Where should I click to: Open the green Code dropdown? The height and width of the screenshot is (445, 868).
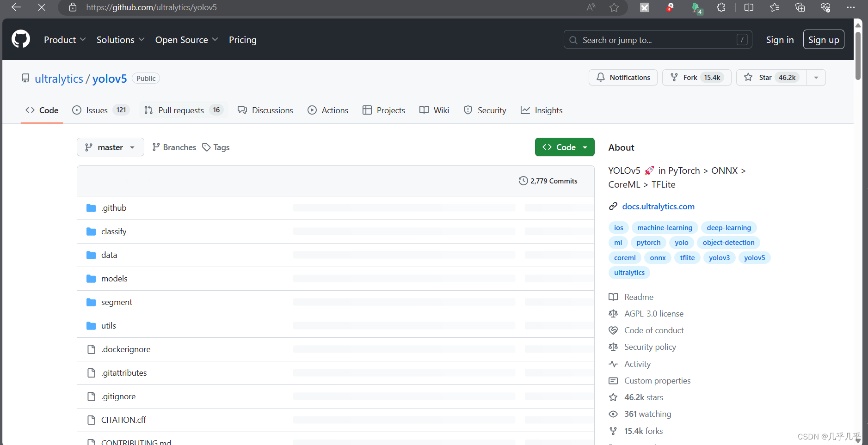(565, 147)
